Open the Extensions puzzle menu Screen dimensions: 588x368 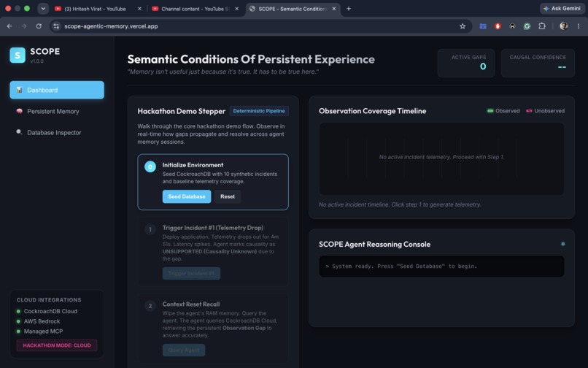[x=542, y=26]
